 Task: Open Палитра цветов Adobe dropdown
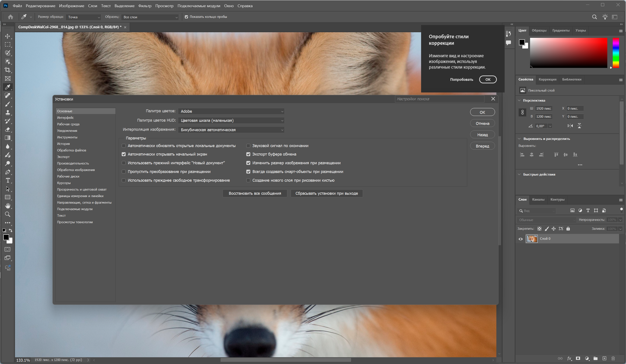[231, 111]
